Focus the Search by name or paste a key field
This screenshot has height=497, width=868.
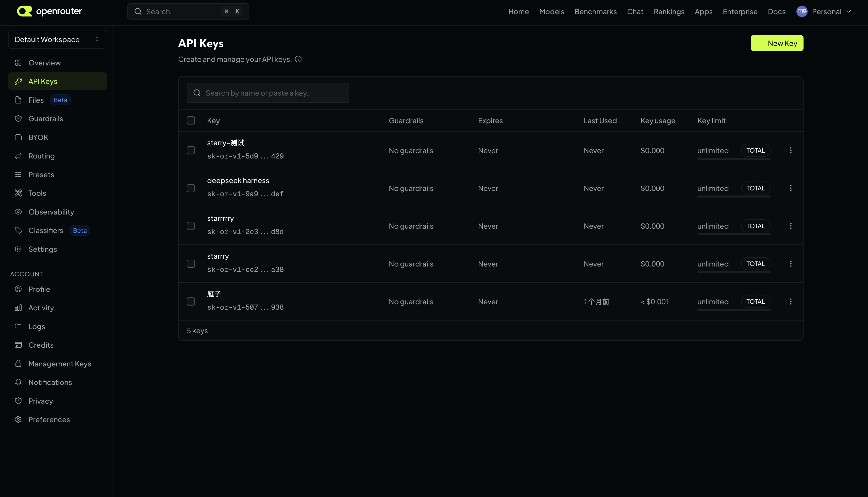pos(268,93)
